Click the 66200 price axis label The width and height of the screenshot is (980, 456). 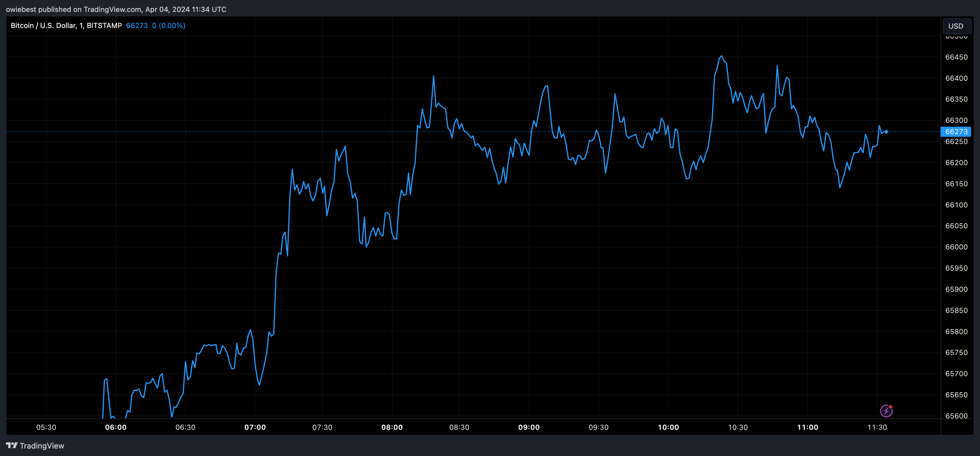(x=956, y=162)
